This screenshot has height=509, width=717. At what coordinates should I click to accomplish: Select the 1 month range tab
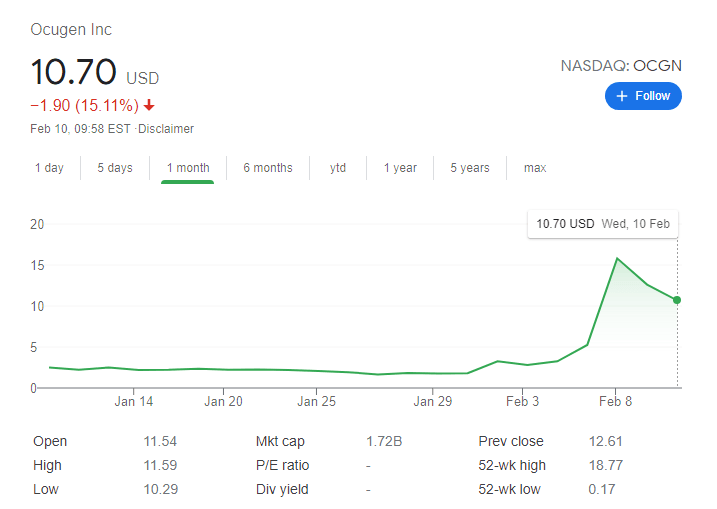[188, 168]
